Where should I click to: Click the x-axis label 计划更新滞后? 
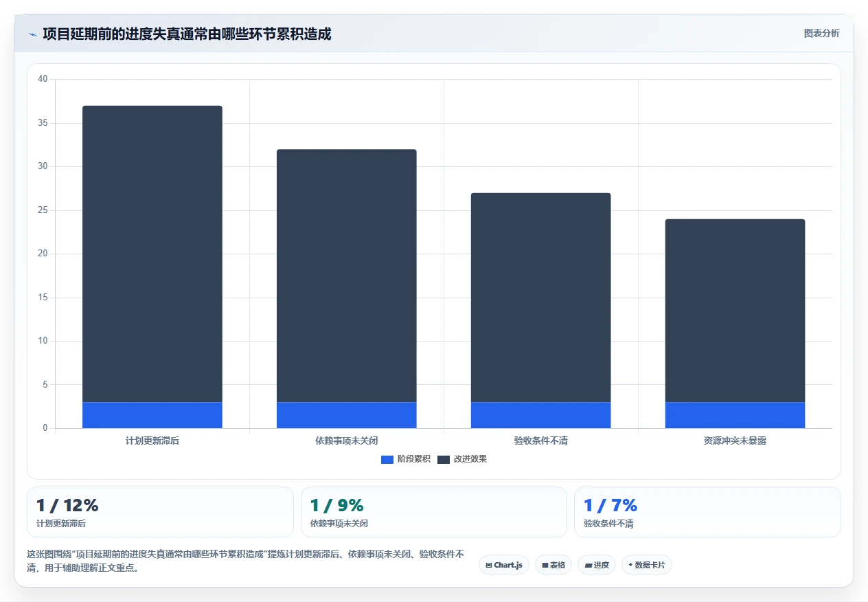(152, 441)
